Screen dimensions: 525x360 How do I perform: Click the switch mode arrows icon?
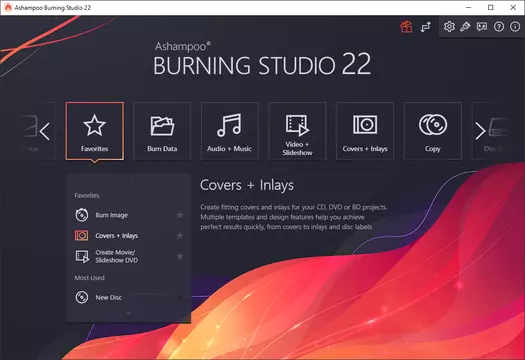pos(426,27)
